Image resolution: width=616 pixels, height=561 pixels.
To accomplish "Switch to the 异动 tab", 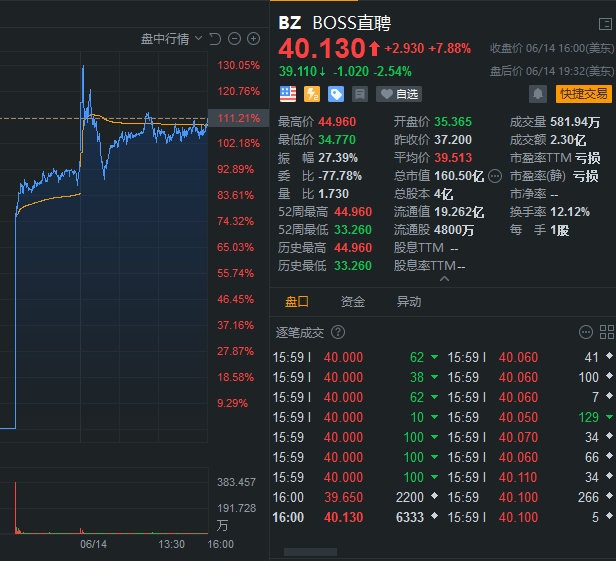I will coord(409,302).
